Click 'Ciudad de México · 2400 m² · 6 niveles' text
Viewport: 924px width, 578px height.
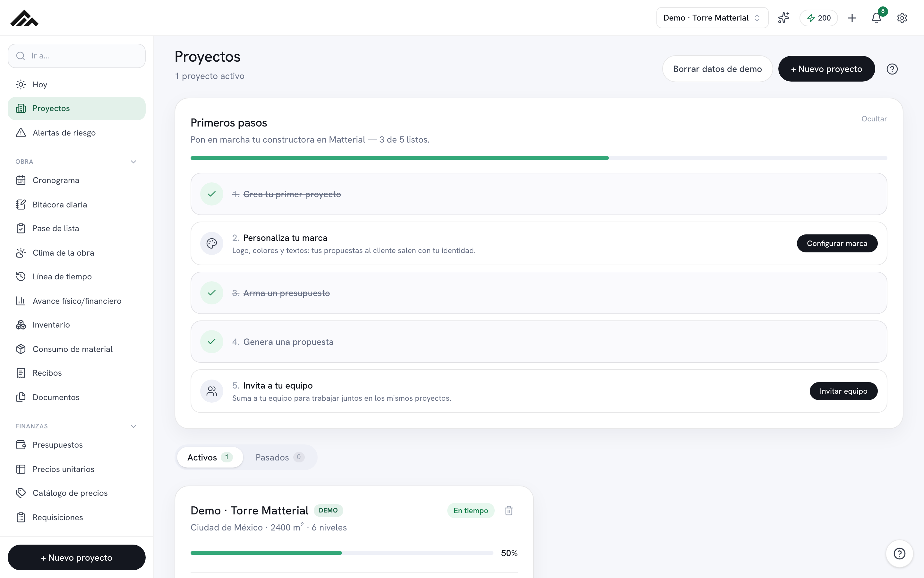(269, 527)
